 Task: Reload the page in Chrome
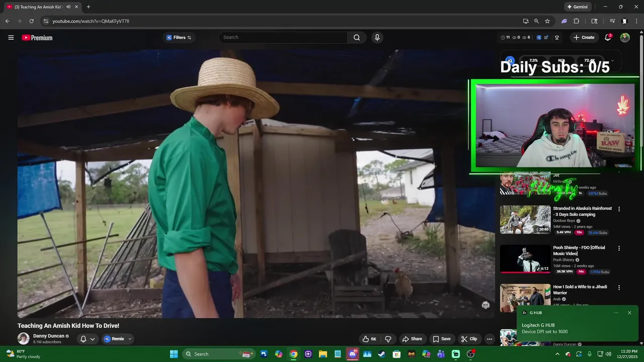point(31,21)
